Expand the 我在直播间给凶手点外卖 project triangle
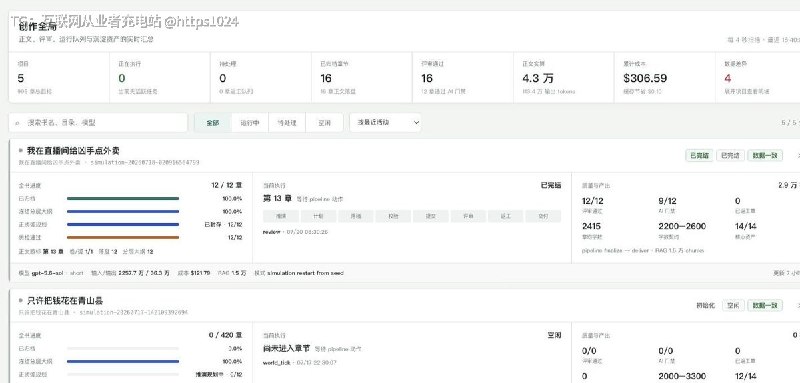800x383 pixels. 21,150
